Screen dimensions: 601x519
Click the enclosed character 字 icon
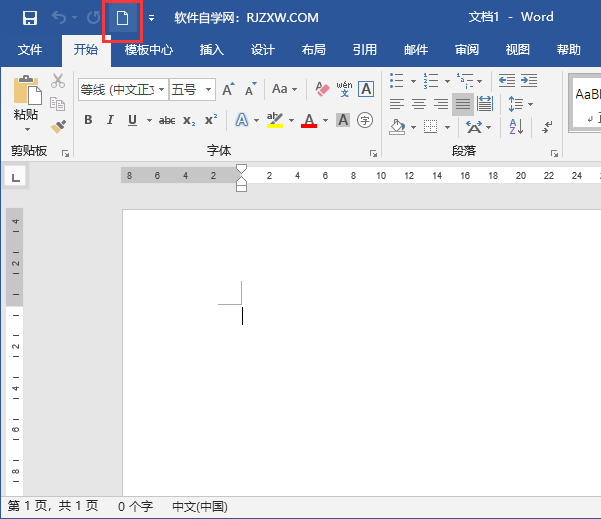365,120
